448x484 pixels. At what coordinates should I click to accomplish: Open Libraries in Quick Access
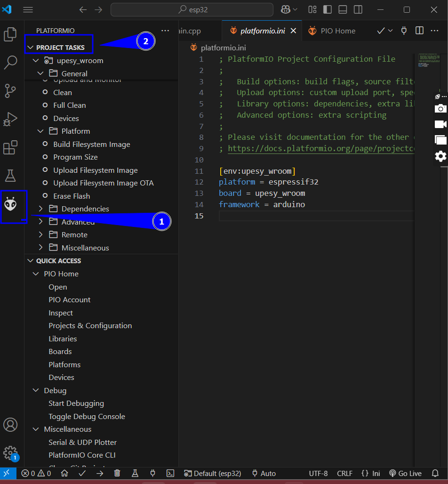(63, 339)
